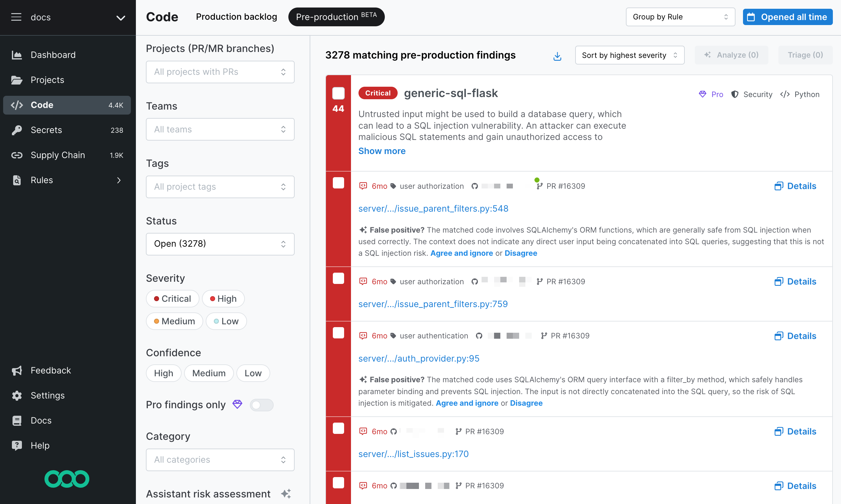The height and width of the screenshot is (504, 841).
Task: Click the Opened all time button
Action: click(787, 17)
